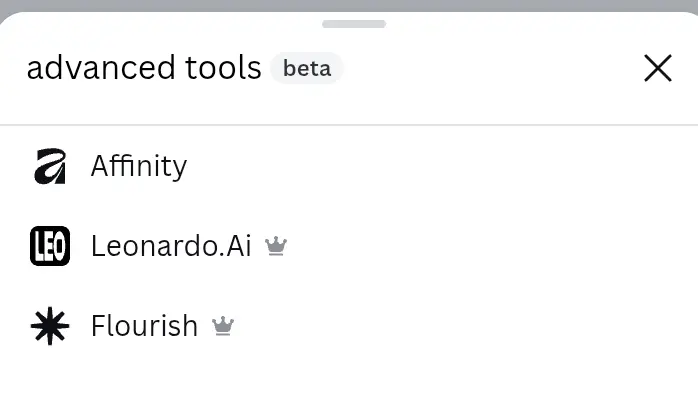Click the Affinity logo icon

[x=50, y=166]
